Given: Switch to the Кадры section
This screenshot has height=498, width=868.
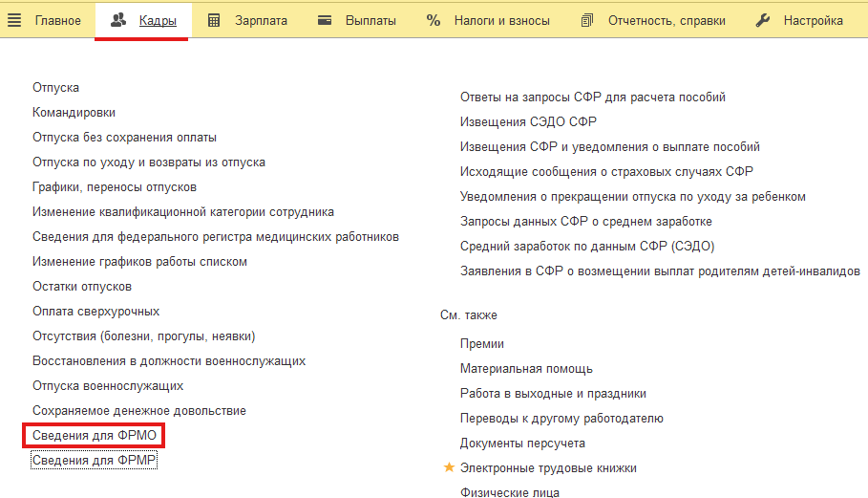Looking at the screenshot, I should point(158,20).
